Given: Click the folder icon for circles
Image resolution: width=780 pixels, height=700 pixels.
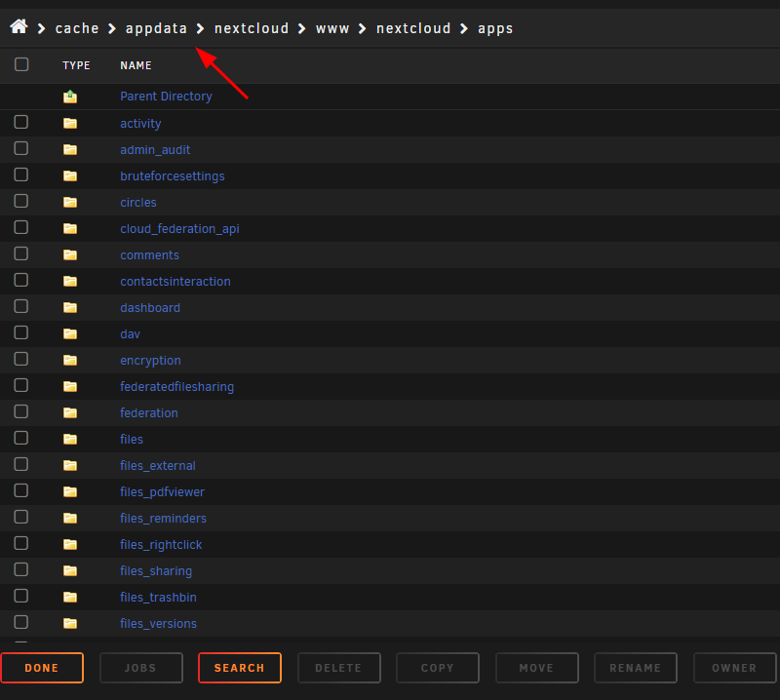Looking at the screenshot, I should coord(70,203).
